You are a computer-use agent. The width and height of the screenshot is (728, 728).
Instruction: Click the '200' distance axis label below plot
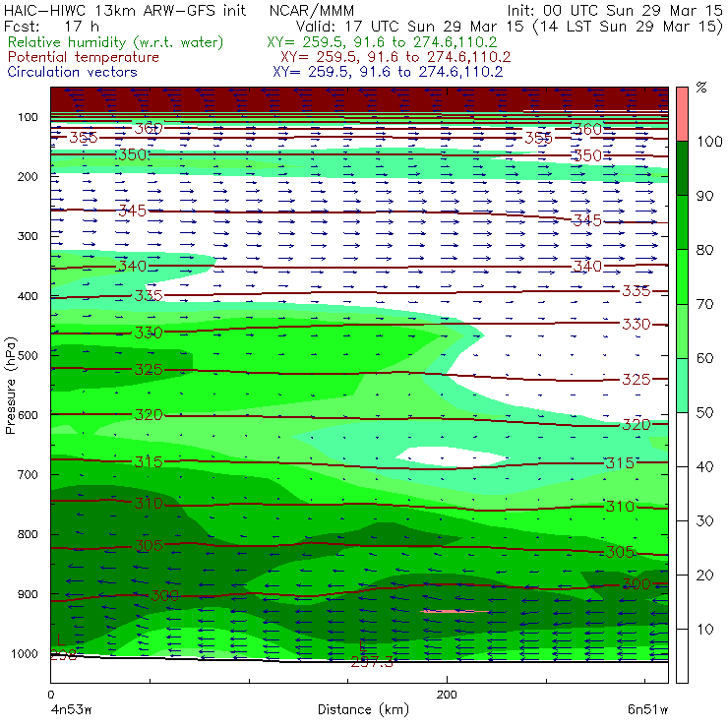coord(447,695)
